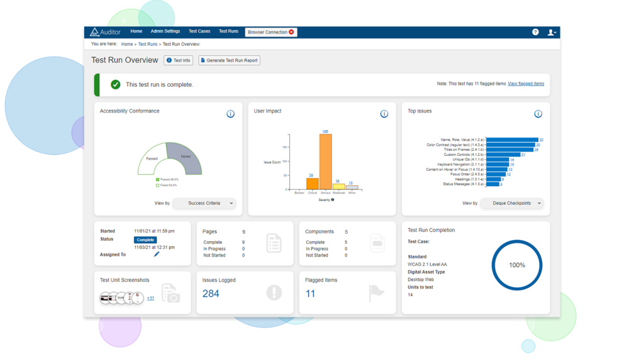Click the Severity info dot icon
The height and width of the screenshot is (362, 644).
pyautogui.click(x=333, y=200)
